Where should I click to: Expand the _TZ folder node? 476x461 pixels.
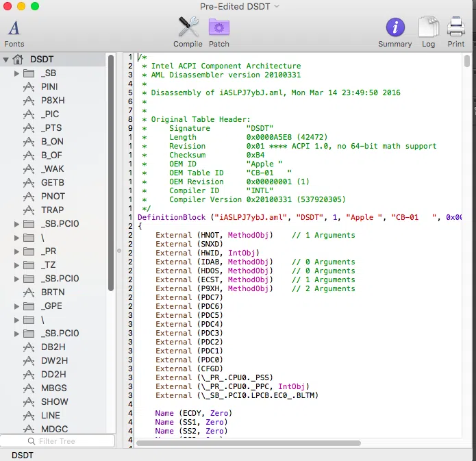tap(16, 265)
